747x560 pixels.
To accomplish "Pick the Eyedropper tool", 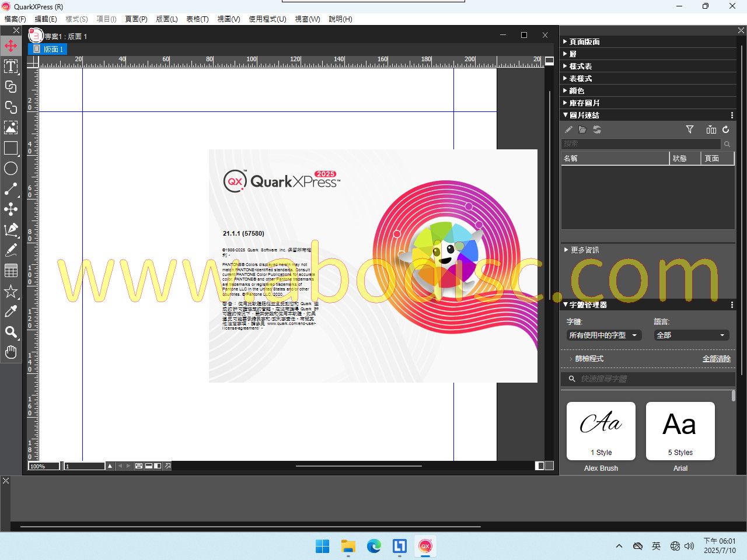I will 11,311.
